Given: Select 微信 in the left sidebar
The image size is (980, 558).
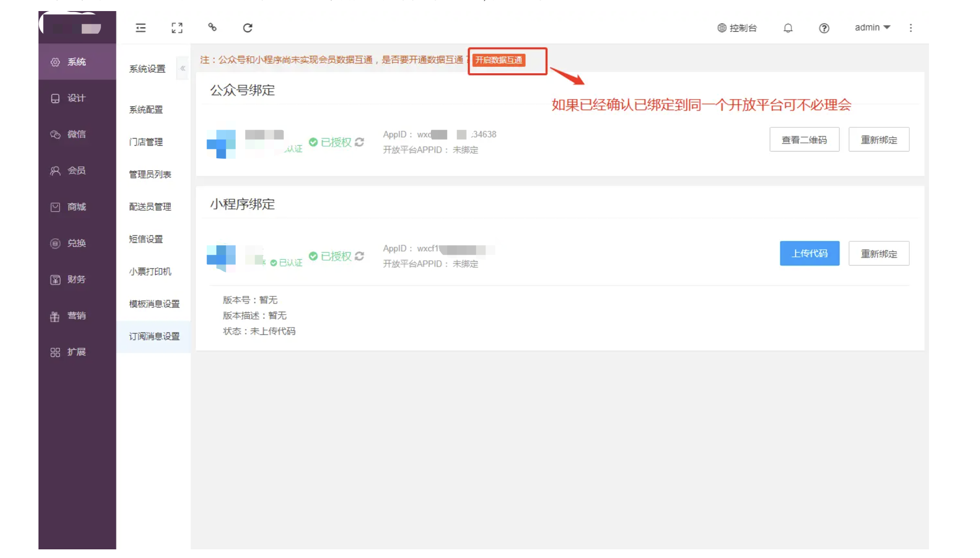Looking at the screenshot, I should tap(77, 134).
